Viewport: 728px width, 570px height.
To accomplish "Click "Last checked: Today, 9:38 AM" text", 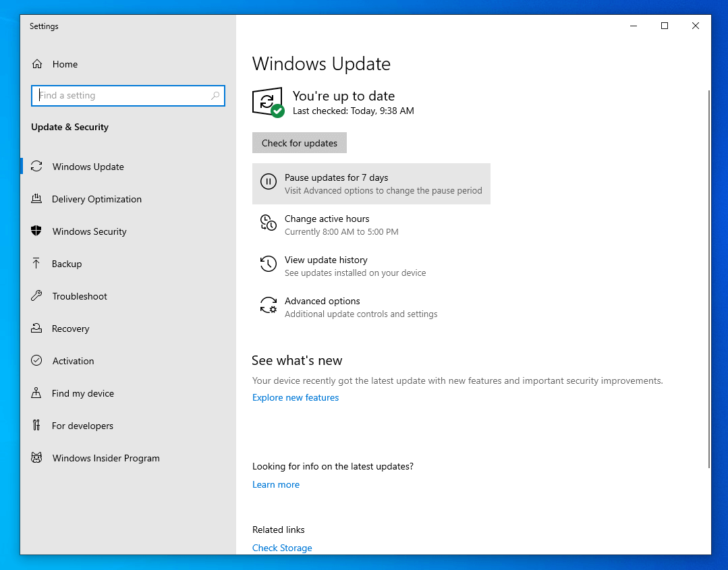I will click(x=354, y=111).
